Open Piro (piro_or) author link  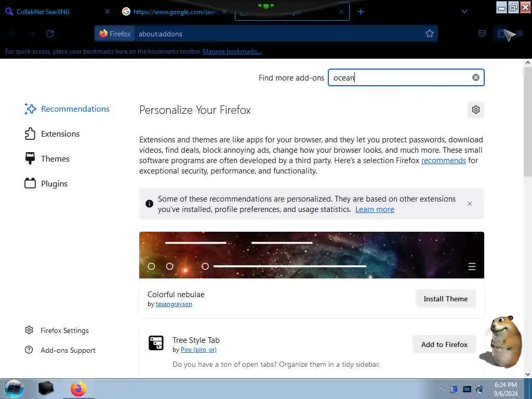[198, 350]
